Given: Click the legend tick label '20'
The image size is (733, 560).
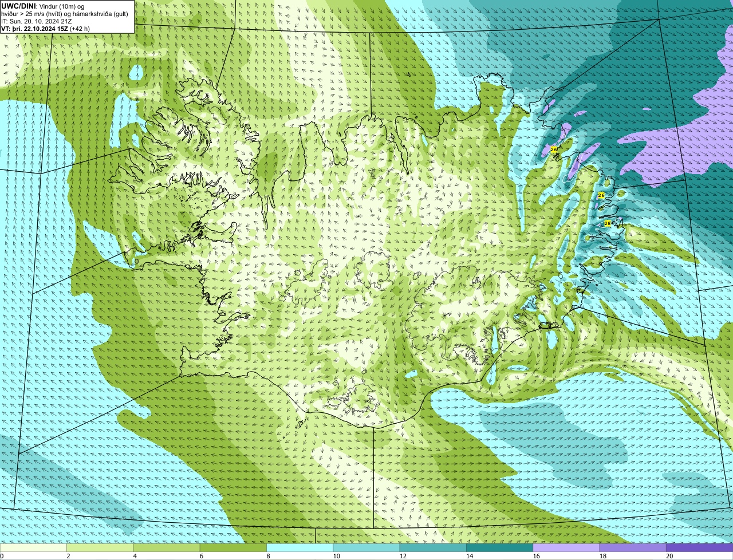Looking at the screenshot, I should 669,556.
